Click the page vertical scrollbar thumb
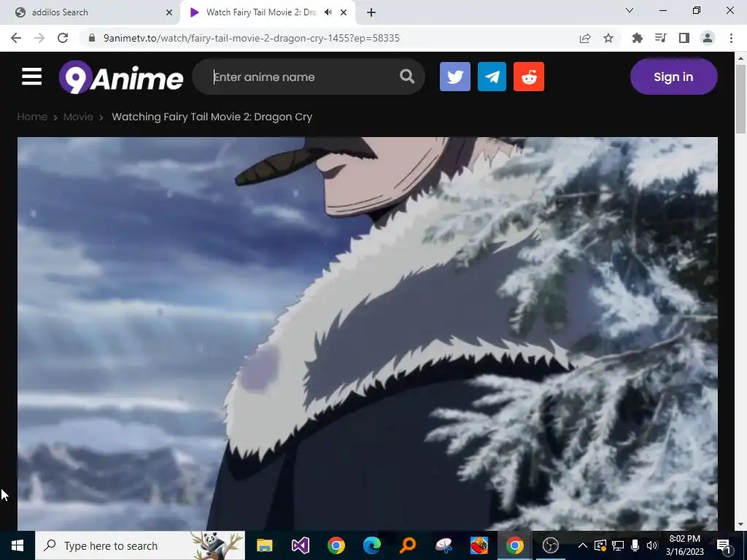Screen dimensions: 747x560 tap(740, 99)
